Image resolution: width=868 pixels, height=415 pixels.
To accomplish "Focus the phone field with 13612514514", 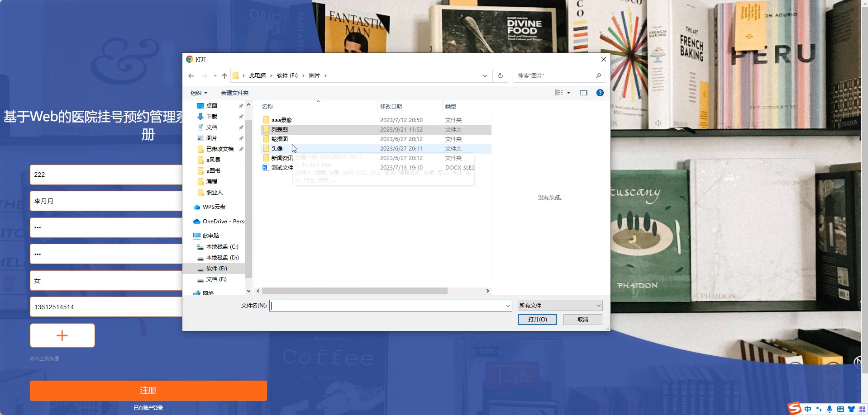I will (106, 307).
